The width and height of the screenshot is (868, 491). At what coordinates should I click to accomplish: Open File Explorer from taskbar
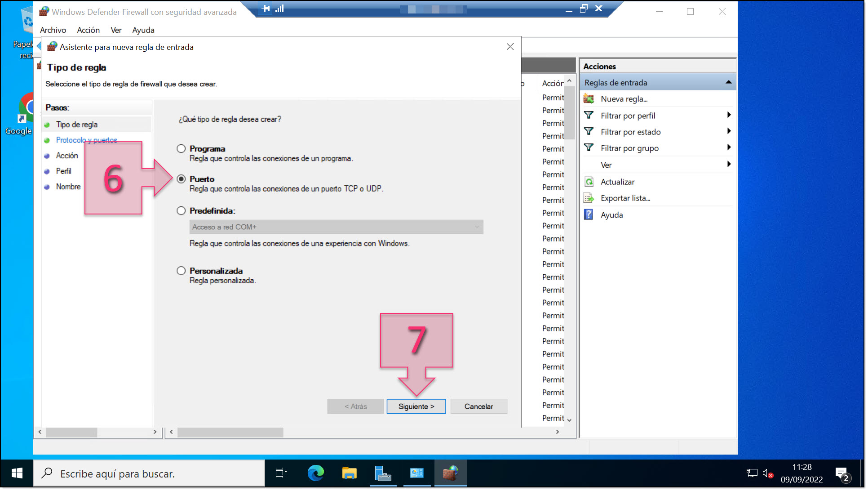349,473
